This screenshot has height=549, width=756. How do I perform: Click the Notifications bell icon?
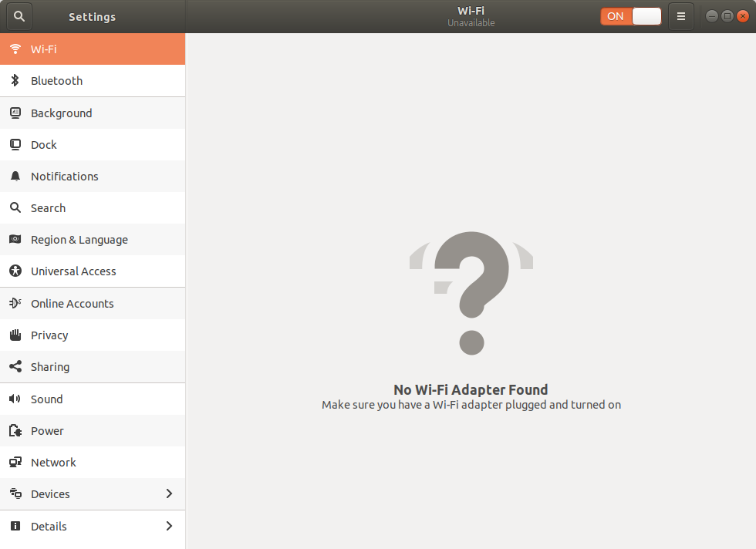(x=15, y=176)
